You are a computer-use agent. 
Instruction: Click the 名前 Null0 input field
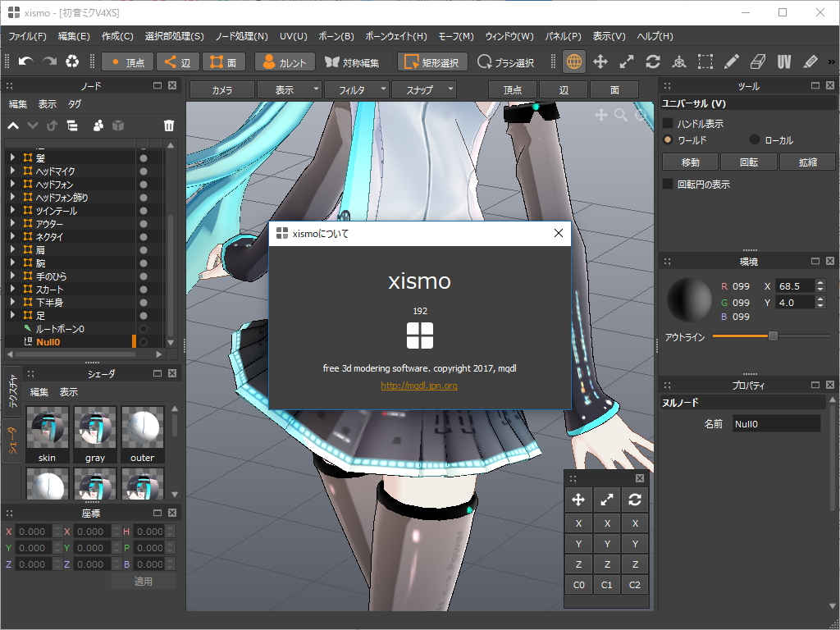[776, 423]
